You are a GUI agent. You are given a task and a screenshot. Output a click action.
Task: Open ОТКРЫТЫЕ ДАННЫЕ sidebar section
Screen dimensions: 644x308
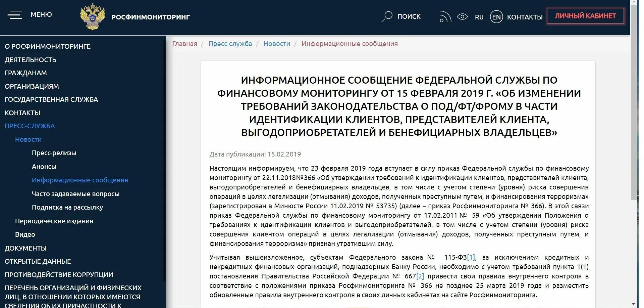tap(38, 261)
